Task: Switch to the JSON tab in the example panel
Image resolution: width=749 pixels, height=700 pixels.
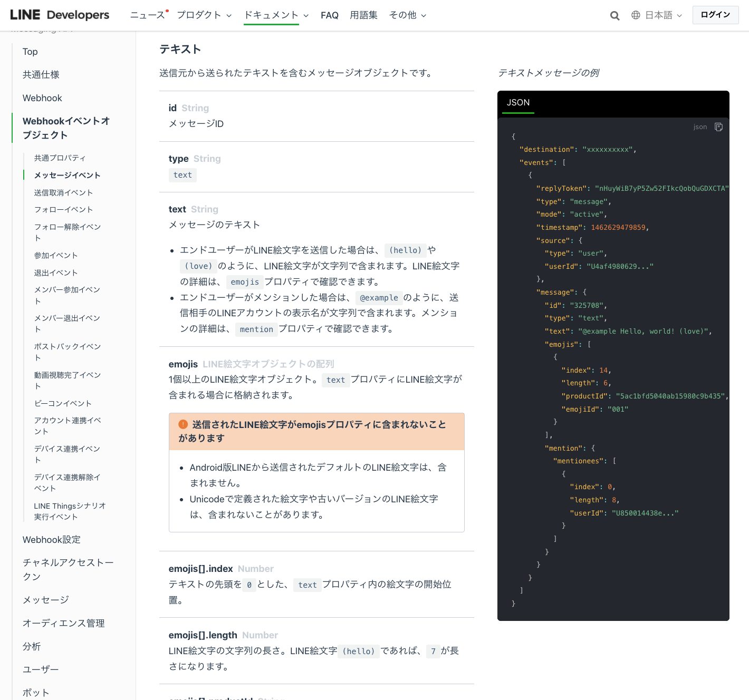Action: 517,103
